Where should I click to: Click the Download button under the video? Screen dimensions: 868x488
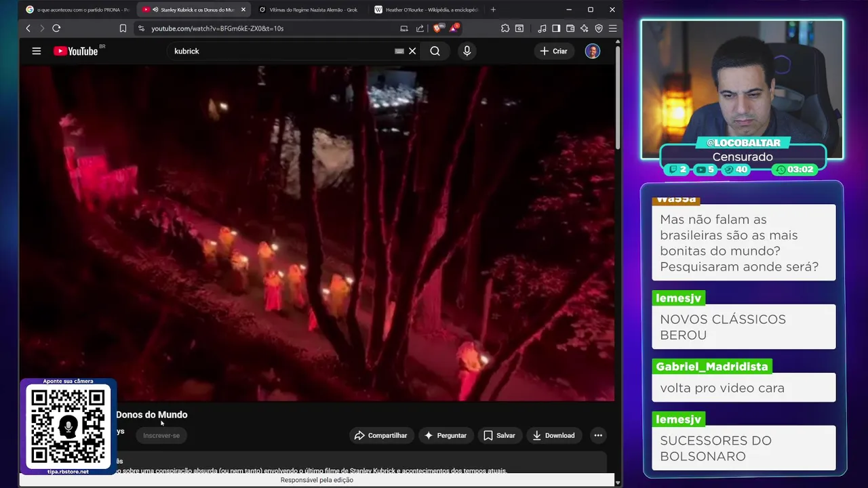point(553,435)
